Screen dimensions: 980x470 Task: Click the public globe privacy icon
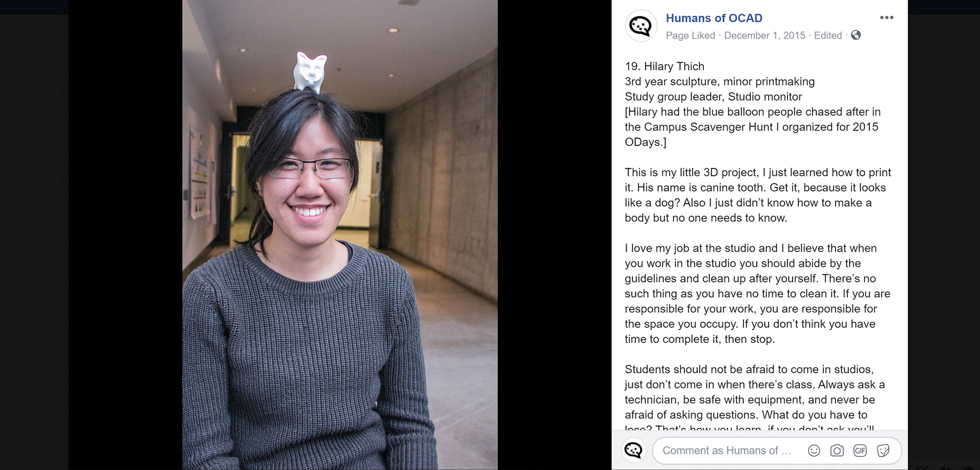856,35
